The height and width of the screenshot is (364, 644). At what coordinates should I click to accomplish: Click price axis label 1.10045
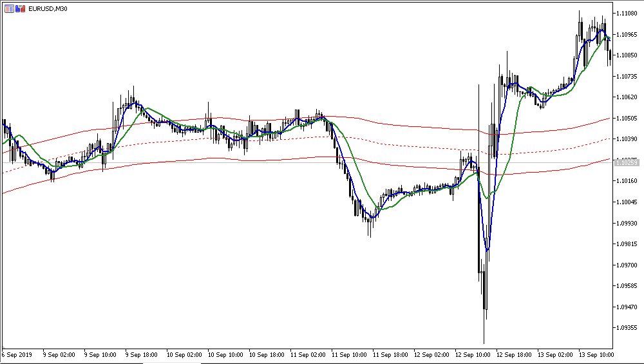pyautogui.click(x=627, y=202)
